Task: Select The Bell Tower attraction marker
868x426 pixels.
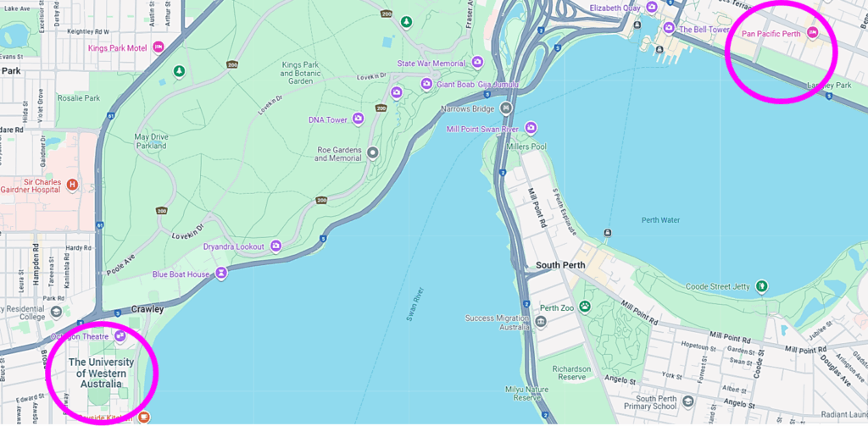Action: coord(669,27)
